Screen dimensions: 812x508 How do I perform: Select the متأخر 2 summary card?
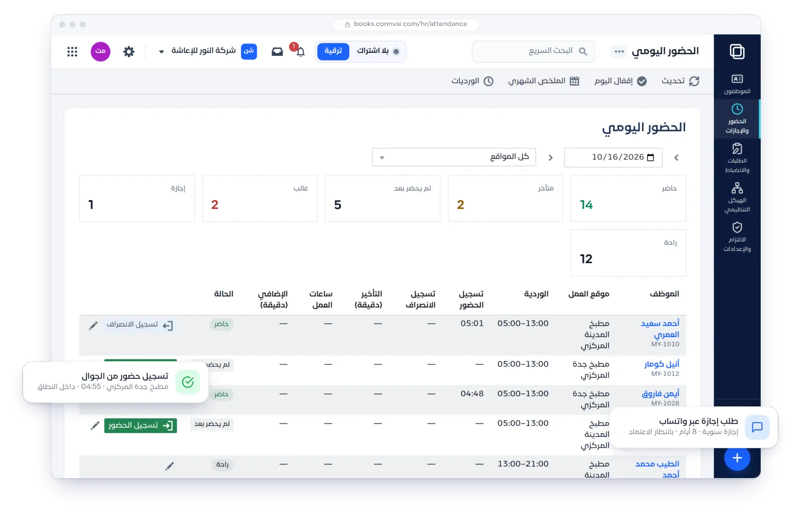pyautogui.click(x=505, y=198)
